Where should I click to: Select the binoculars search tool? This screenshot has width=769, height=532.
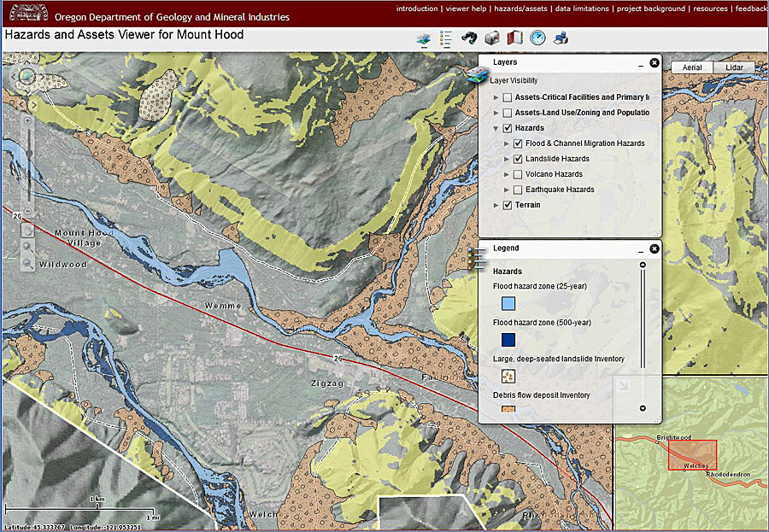[x=470, y=38]
